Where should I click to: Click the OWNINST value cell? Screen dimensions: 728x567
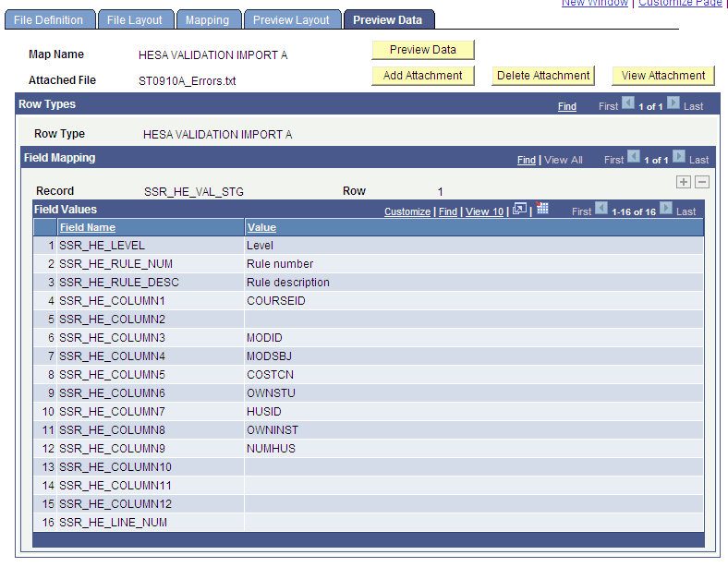click(474, 430)
